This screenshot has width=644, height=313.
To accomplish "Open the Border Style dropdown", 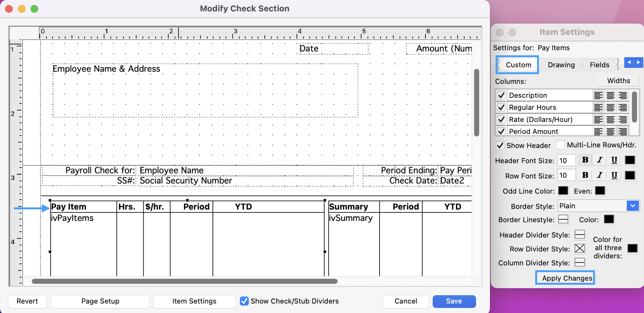I will tap(633, 206).
